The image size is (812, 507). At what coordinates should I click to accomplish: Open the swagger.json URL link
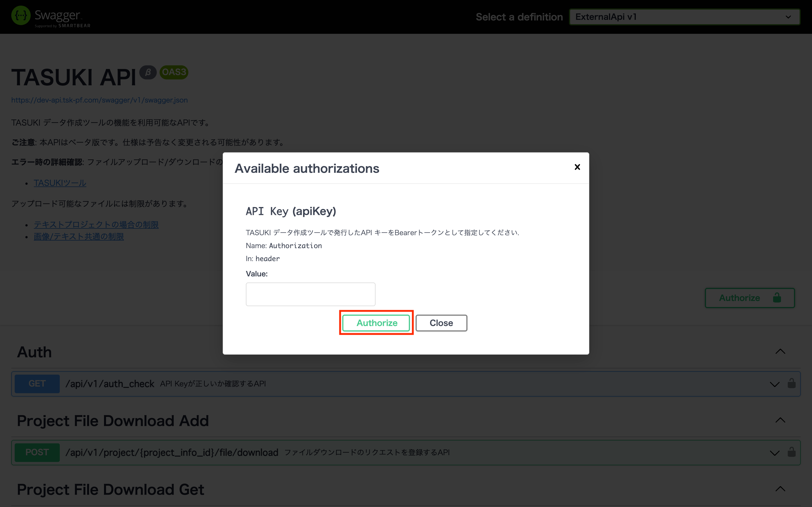click(99, 100)
